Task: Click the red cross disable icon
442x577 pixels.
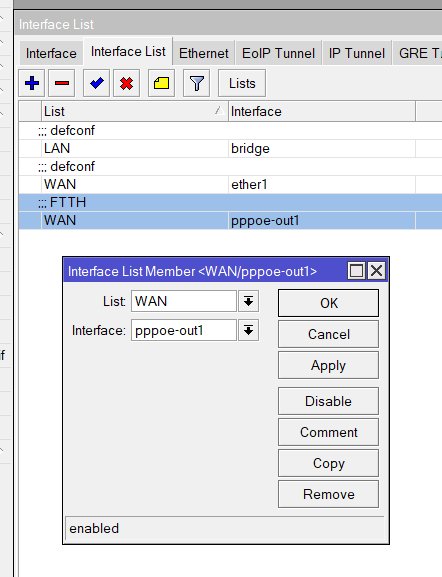Action: pyautogui.click(x=126, y=83)
